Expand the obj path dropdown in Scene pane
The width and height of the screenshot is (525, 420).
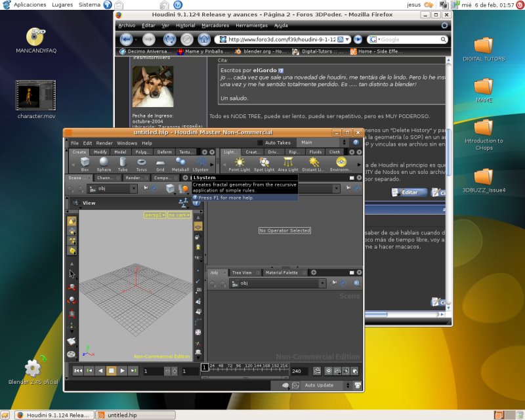point(134,188)
